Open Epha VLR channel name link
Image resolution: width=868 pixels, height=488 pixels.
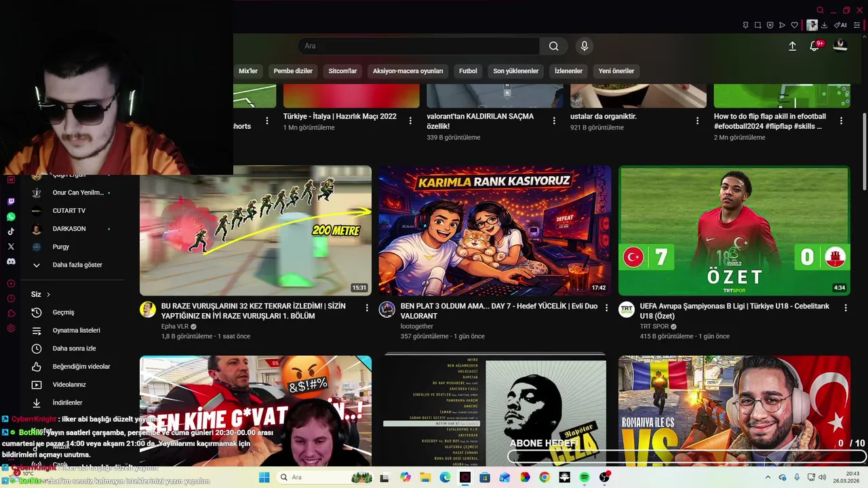click(174, 327)
